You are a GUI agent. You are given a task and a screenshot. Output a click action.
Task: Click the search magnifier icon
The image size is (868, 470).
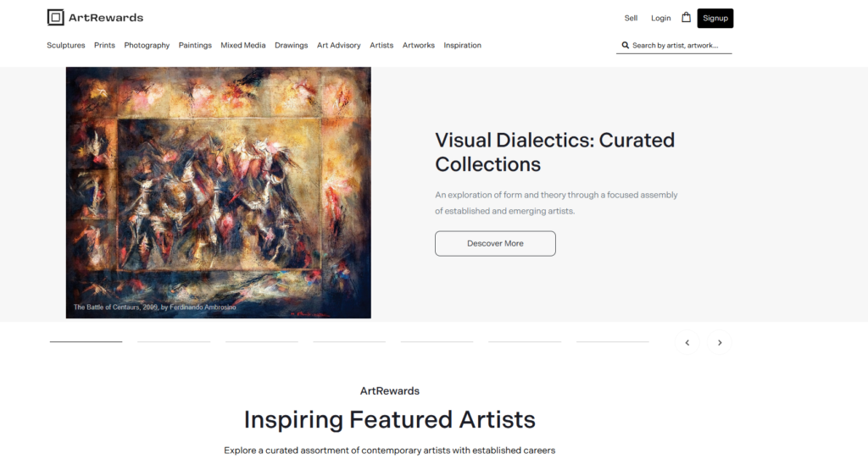pos(625,46)
